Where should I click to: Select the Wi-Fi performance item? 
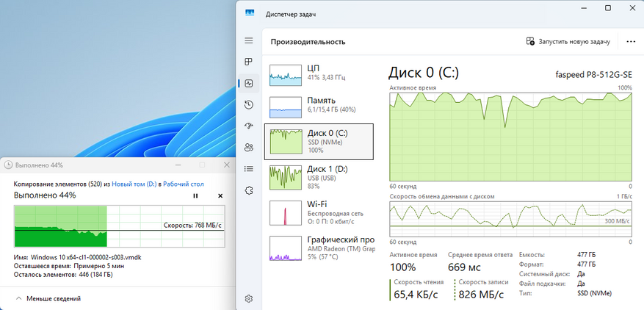(x=319, y=212)
